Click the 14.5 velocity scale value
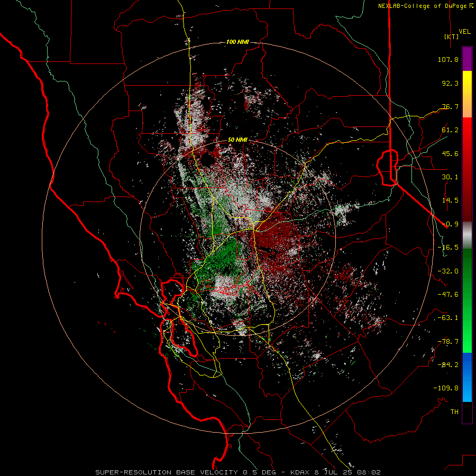 tap(450, 200)
